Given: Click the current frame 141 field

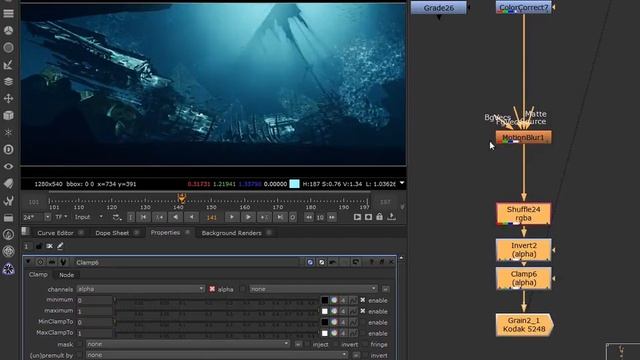Looking at the screenshot, I should pos(211,218).
